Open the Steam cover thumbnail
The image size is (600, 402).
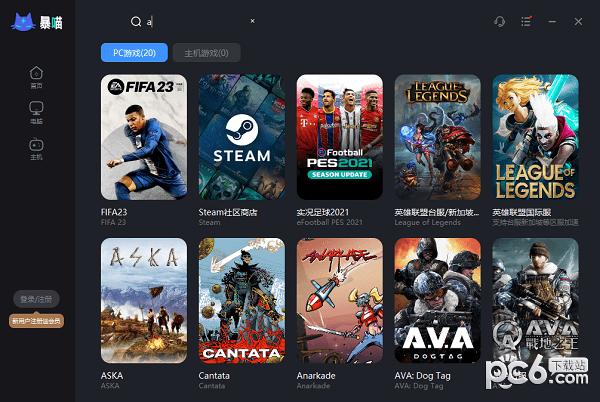point(242,137)
